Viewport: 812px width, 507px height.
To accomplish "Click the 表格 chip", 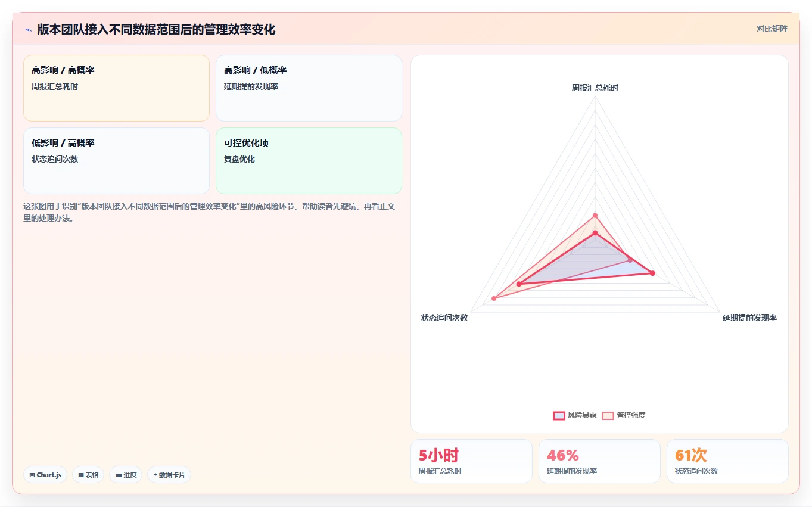I will click(x=88, y=475).
